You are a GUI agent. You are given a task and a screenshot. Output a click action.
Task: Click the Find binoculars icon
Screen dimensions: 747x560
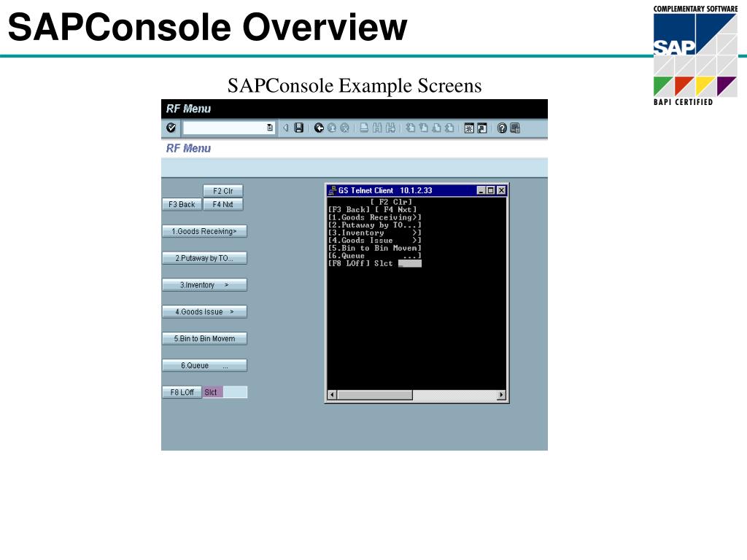[377, 128]
